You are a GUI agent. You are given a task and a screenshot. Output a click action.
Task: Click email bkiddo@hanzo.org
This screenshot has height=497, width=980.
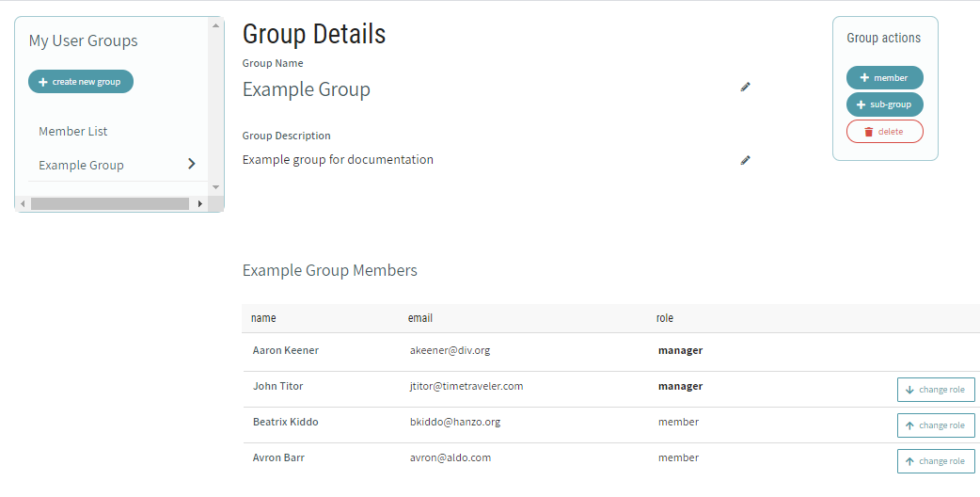455,422
